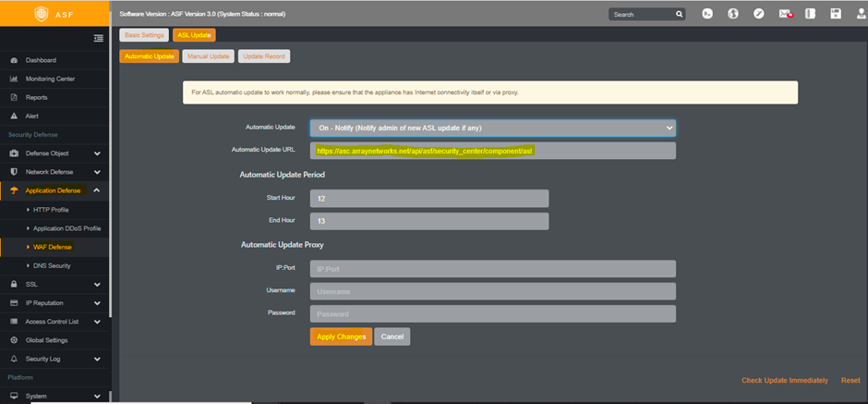Select HTTP Profile in the sidebar

click(x=52, y=210)
